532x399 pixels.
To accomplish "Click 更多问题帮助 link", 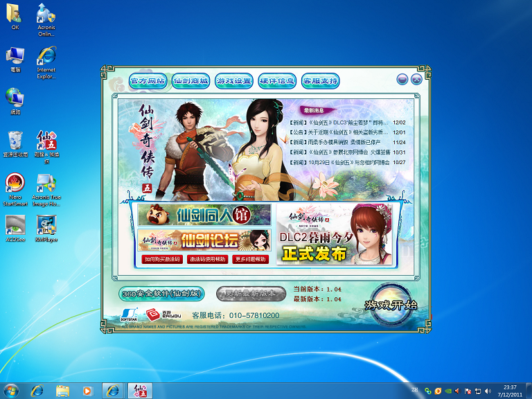I will 250,260.
